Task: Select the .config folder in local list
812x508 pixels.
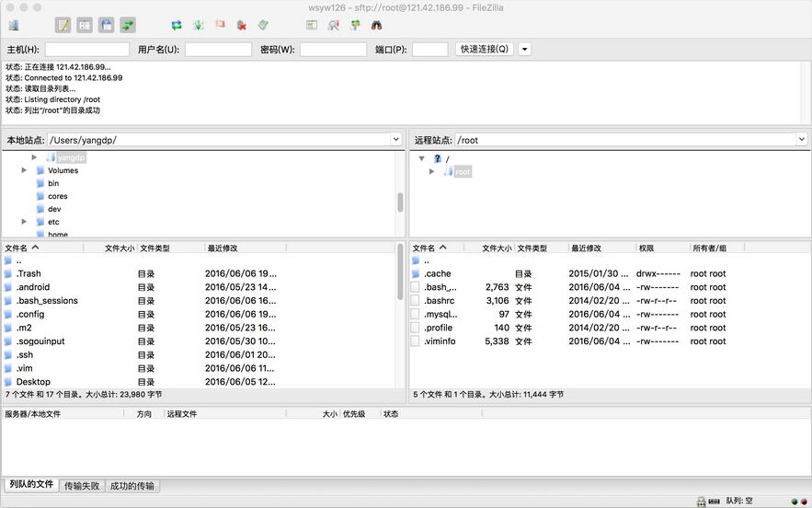Action: pyautogui.click(x=30, y=314)
